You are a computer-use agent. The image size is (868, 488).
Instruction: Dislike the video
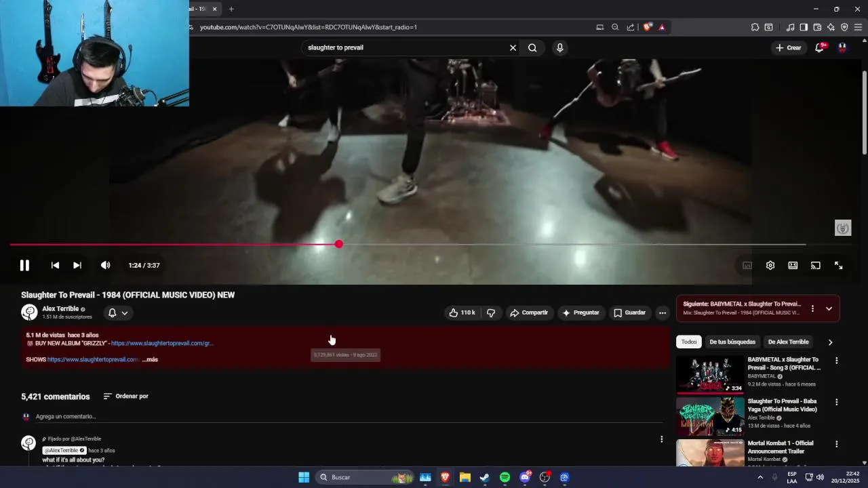pos(491,312)
